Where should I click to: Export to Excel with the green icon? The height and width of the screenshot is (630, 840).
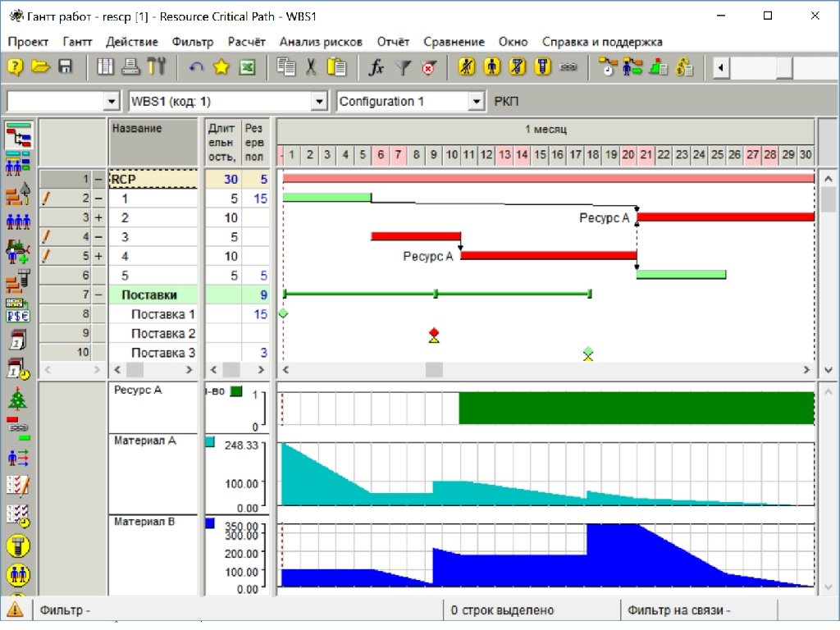click(247, 67)
